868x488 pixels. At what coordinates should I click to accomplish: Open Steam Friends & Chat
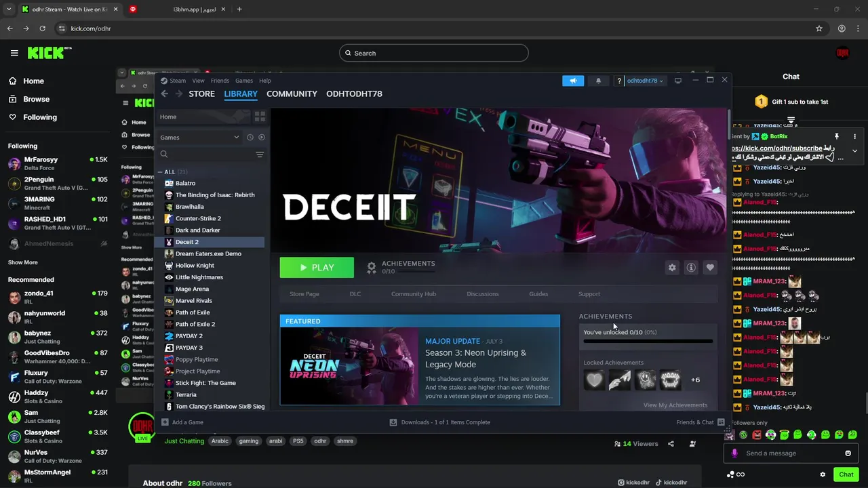700,422
